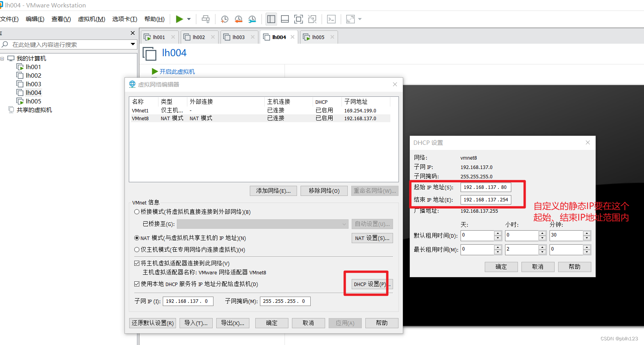The height and width of the screenshot is (345, 644).
Task: Click the revert to snapshot icon
Action: pos(238,19)
